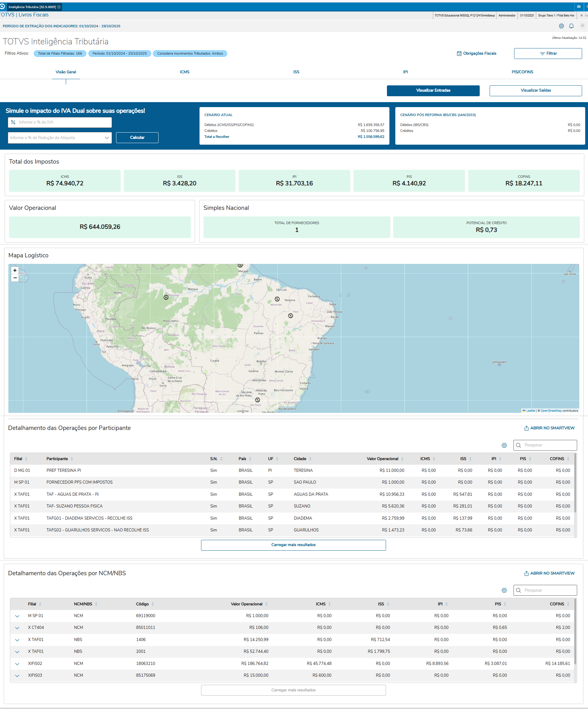Sort Participante table by Cidade column
The height and width of the screenshot is (709, 588).
[x=310, y=459]
